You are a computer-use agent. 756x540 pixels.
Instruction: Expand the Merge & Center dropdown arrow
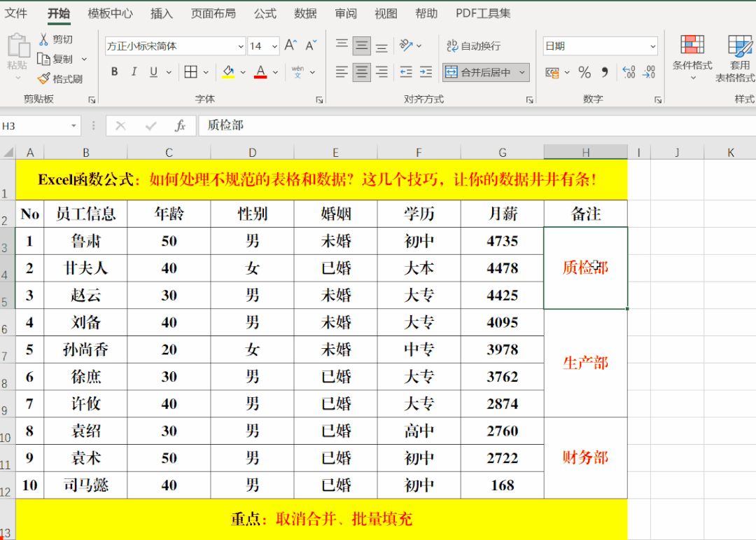tap(522, 72)
